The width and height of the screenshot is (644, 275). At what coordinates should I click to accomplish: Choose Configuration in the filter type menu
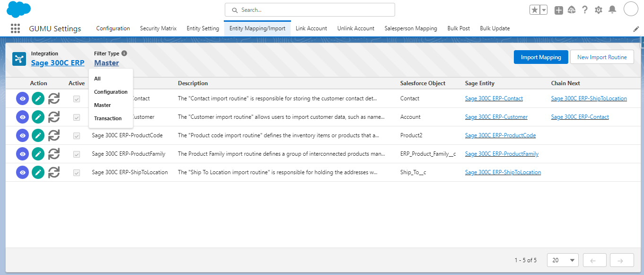tap(111, 92)
